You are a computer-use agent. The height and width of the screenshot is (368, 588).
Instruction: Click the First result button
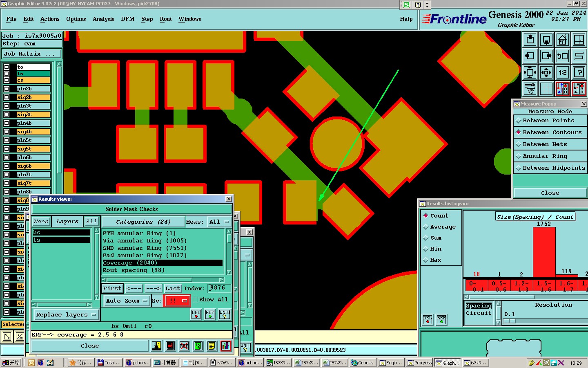coord(112,288)
